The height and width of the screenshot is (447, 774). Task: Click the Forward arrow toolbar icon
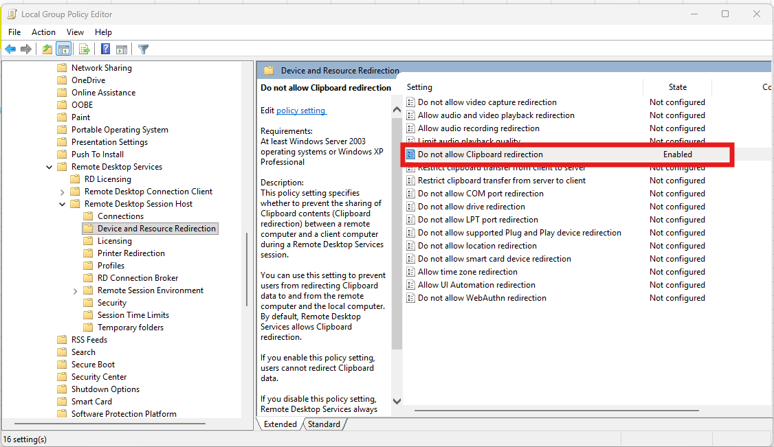pos(27,49)
